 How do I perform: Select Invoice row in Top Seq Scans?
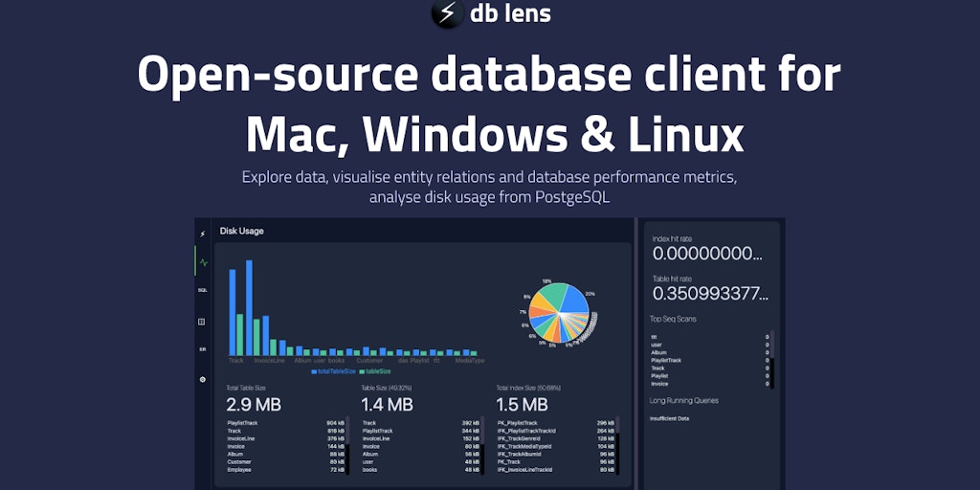point(709,384)
